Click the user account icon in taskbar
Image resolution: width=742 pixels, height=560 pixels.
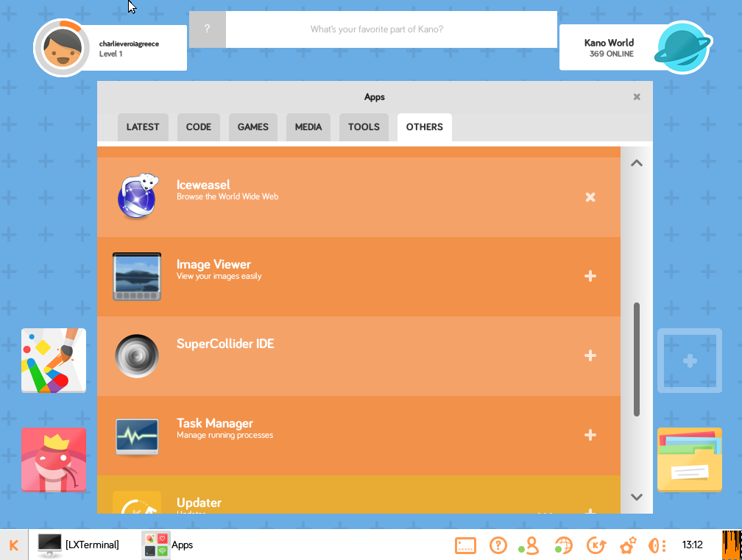click(529, 545)
